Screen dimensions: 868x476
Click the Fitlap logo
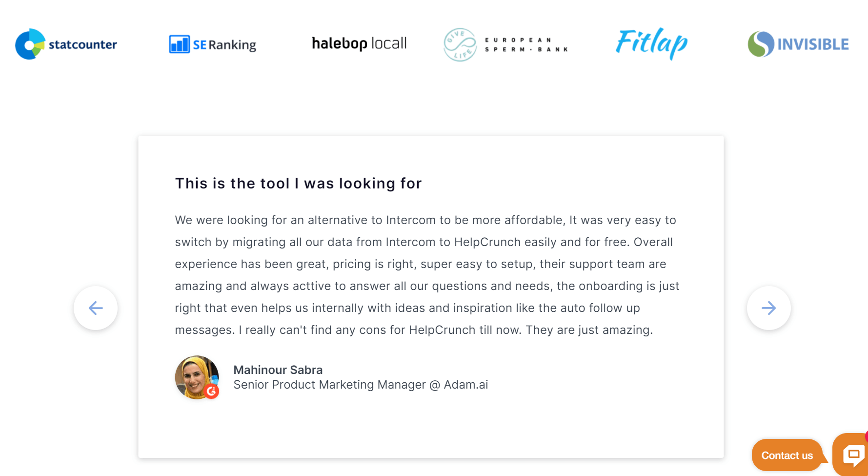click(652, 43)
